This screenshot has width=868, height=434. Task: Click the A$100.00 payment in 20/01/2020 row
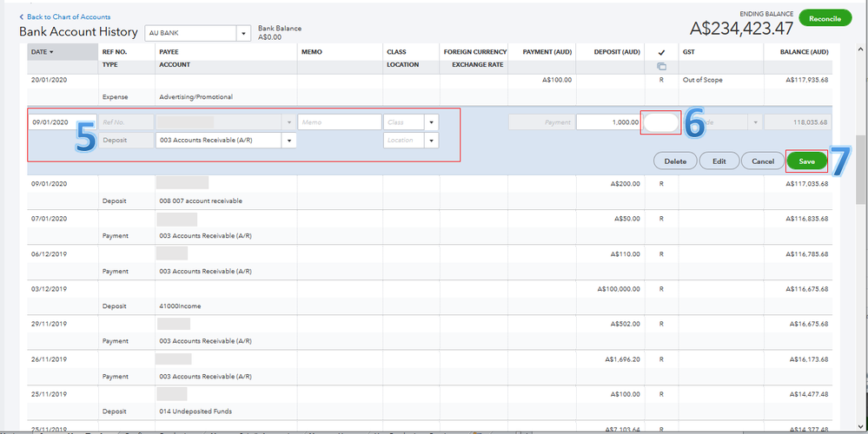point(557,80)
